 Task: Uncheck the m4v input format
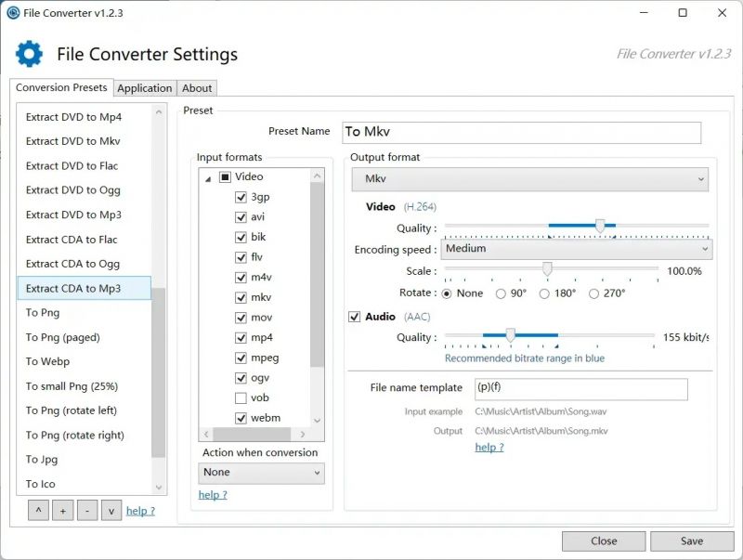(241, 277)
